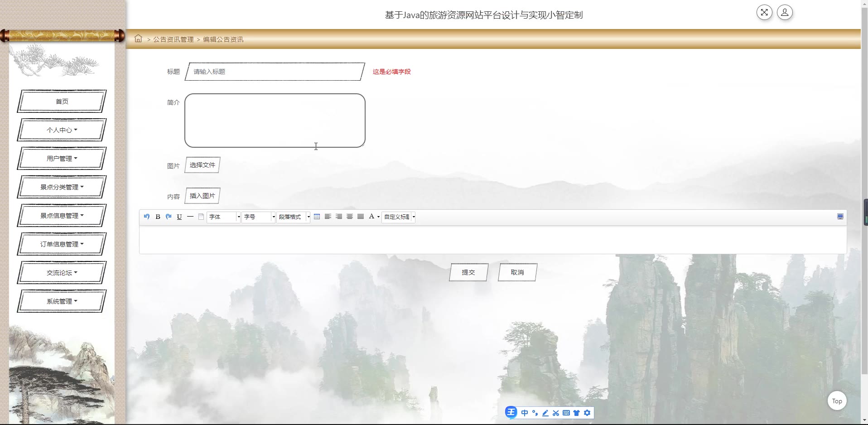868x425 pixels.
Task: Click the 标题 title input field
Action: [x=275, y=72]
